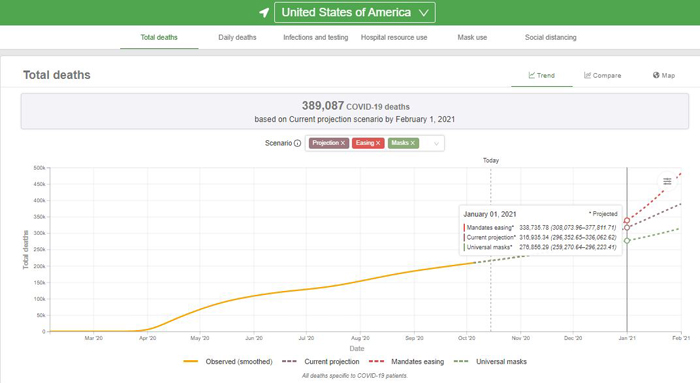Open the chart settings sliders icon
Screen dimensions: 700x383
667,181
